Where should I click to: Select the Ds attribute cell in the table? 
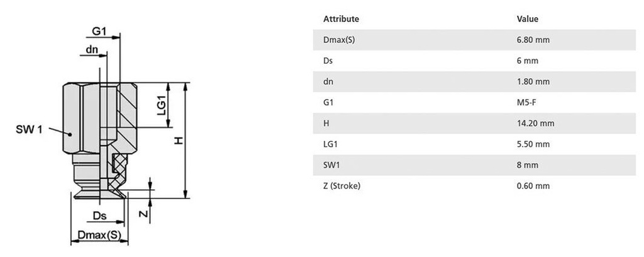(x=328, y=60)
